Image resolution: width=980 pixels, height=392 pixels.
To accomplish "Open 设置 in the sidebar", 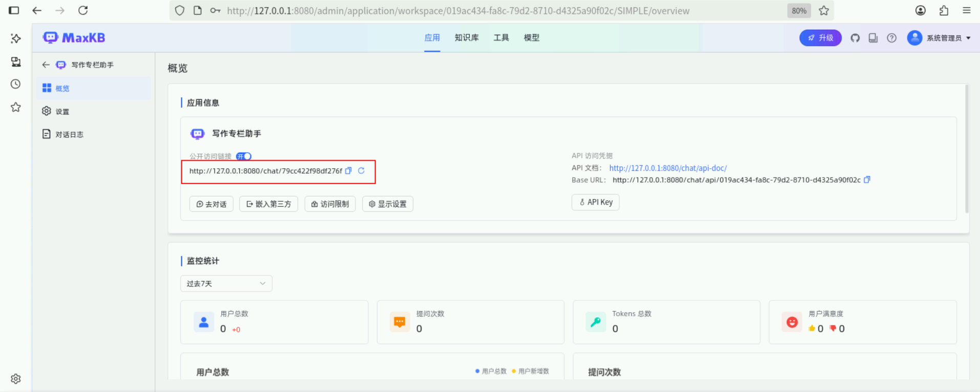I will tap(94, 111).
